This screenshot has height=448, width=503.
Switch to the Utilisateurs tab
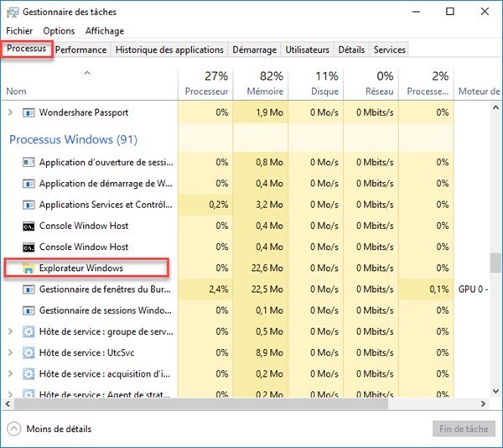click(308, 49)
